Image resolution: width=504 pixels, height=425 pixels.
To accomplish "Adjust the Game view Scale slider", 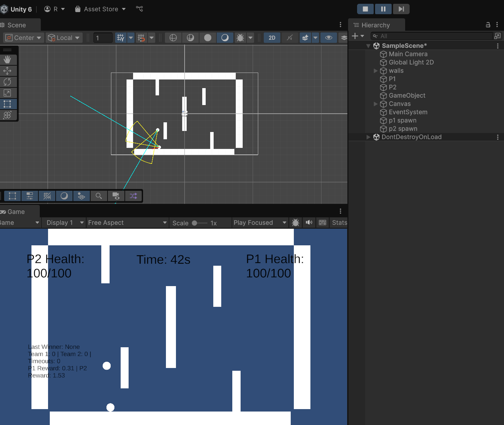I will (195, 223).
